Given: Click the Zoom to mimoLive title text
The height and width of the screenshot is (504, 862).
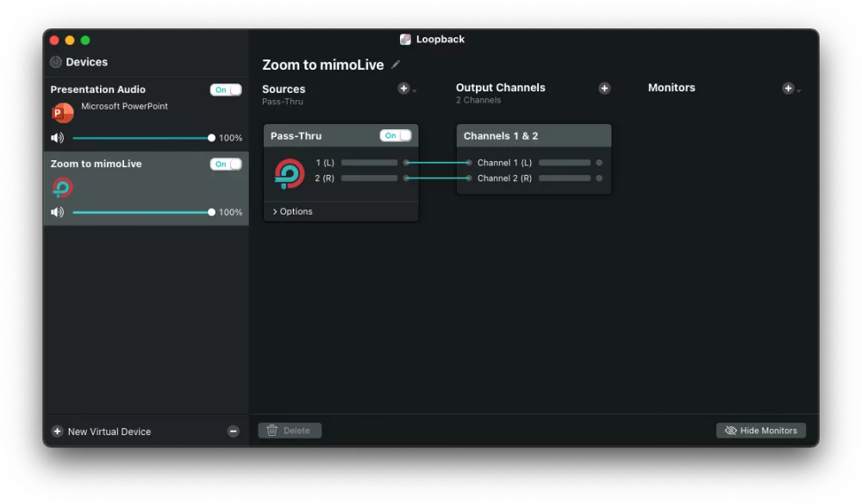Looking at the screenshot, I should (x=322, y=65).
